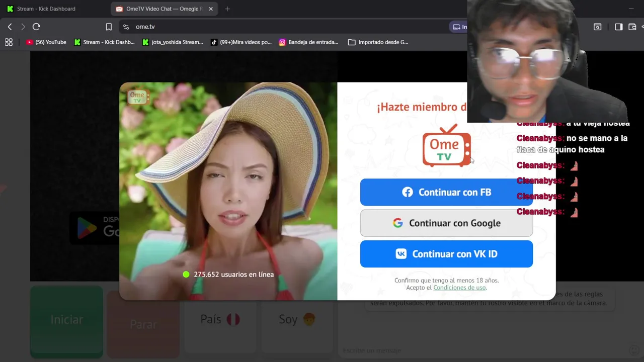This screenshot has height=362, width=644.
Task: Minimize the browser window
Action: (631, 9)
